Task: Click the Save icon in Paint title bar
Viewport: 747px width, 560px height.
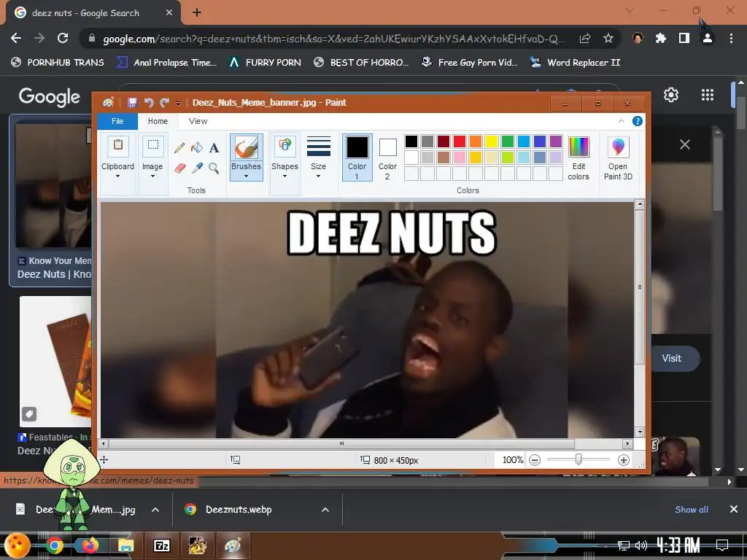Action: click(133, 102)
